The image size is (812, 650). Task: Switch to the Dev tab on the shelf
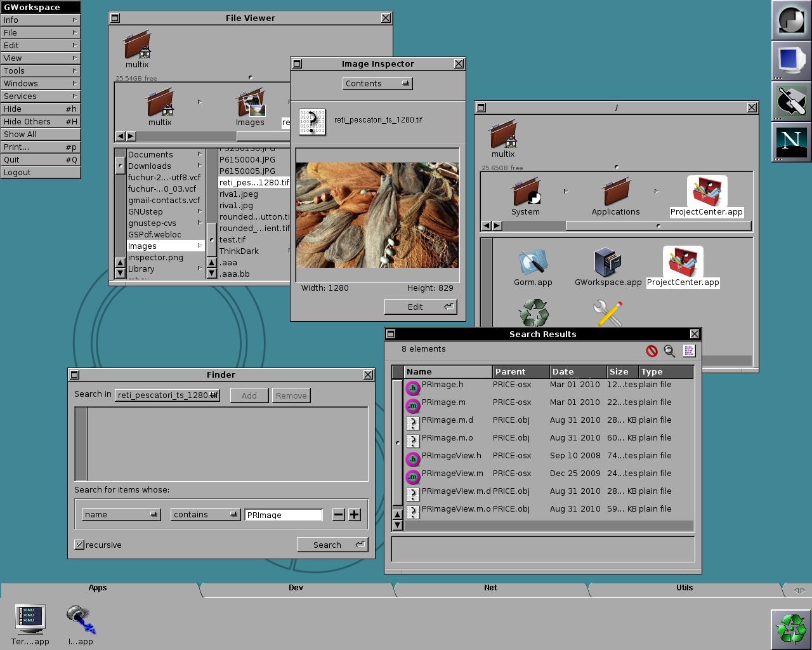(296, 588)
